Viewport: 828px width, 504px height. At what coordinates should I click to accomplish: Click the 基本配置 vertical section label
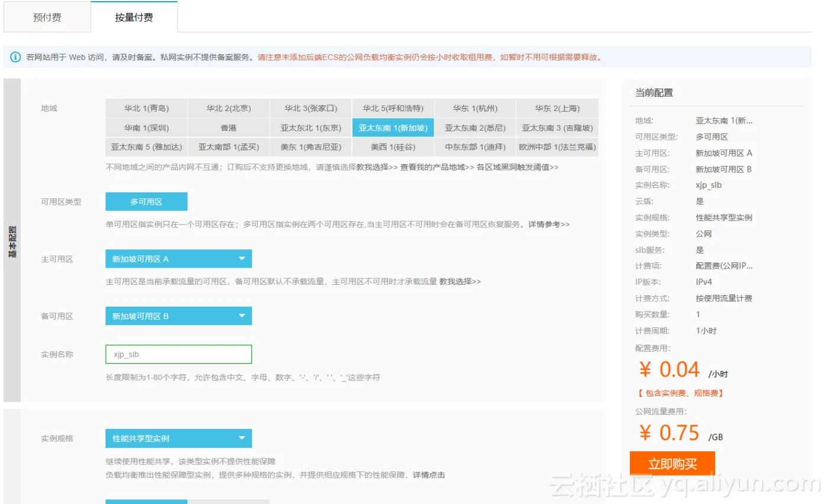12,240
